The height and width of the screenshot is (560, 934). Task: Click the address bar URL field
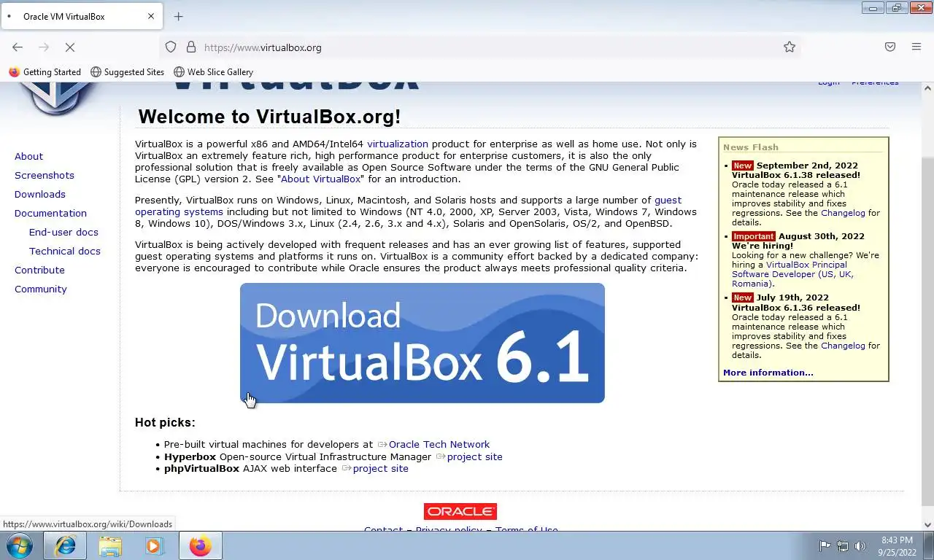coord(482,47)
